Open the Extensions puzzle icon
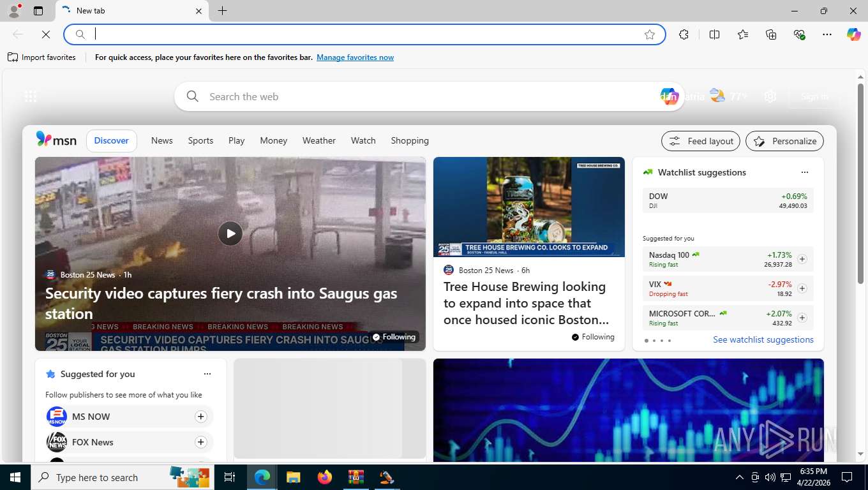This screenshot has height=490, width=868. tap(684, 34)
